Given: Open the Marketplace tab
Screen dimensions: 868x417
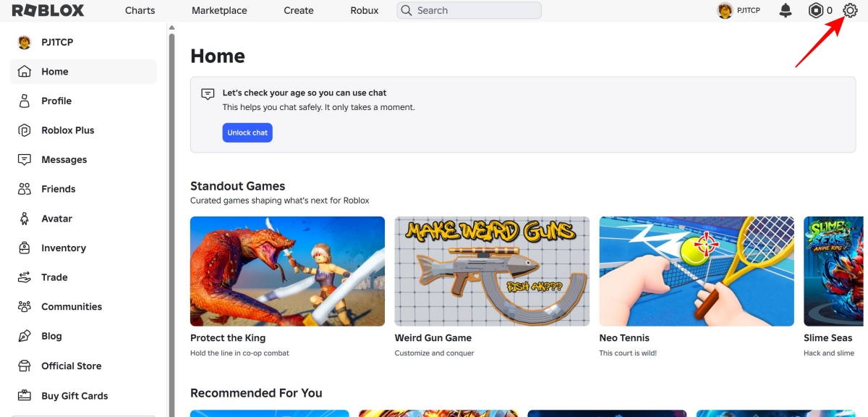Looking at the screenshot, I should [219, 10].
